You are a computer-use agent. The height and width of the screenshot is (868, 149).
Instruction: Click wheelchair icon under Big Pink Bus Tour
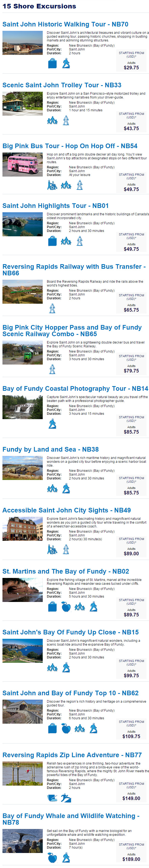tap(52, 185)
